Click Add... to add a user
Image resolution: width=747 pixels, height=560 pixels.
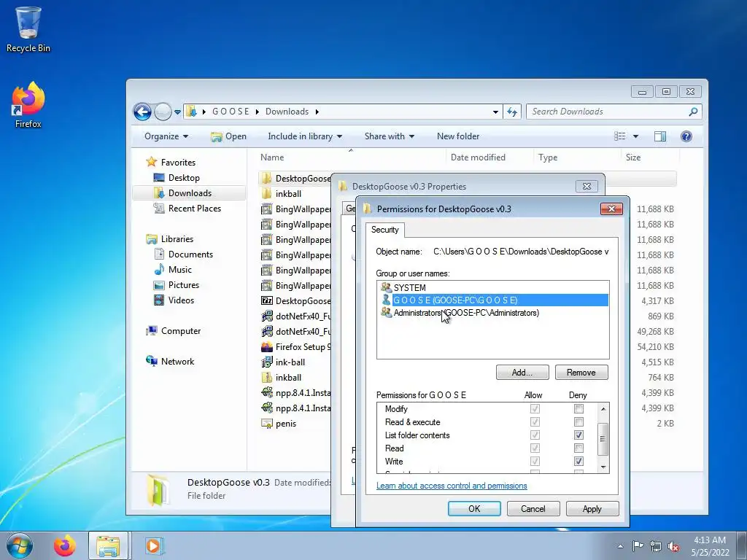coord(522,373)
